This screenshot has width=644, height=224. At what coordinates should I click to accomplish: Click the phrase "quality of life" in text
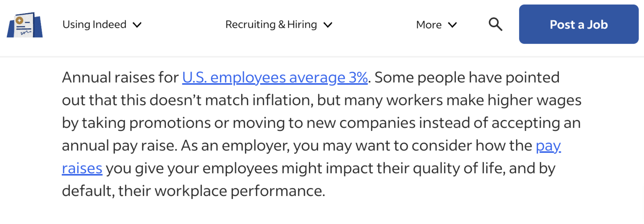pos(459,168)
